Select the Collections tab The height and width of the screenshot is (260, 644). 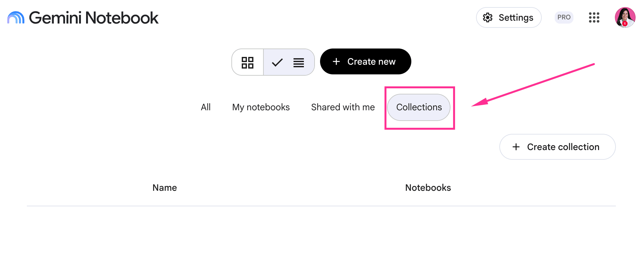pyautogui.click(x=419, y=107)
